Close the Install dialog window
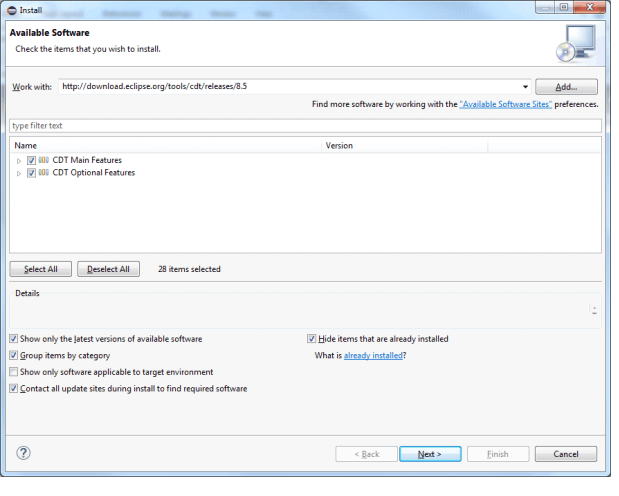The width and height of the screenshot is (619, 496). [589, 7]
